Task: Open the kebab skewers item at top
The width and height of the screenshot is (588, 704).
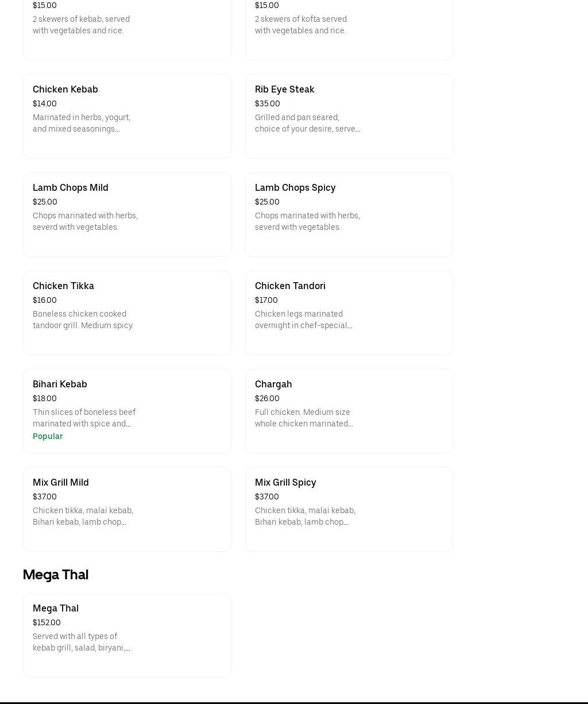Action: (126, 26)
